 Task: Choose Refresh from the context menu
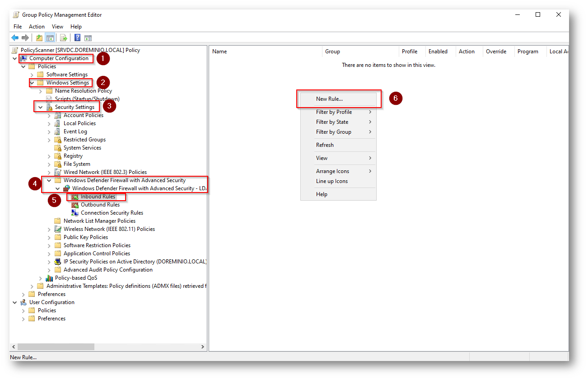pyautogui.click(x=338, y=145)
